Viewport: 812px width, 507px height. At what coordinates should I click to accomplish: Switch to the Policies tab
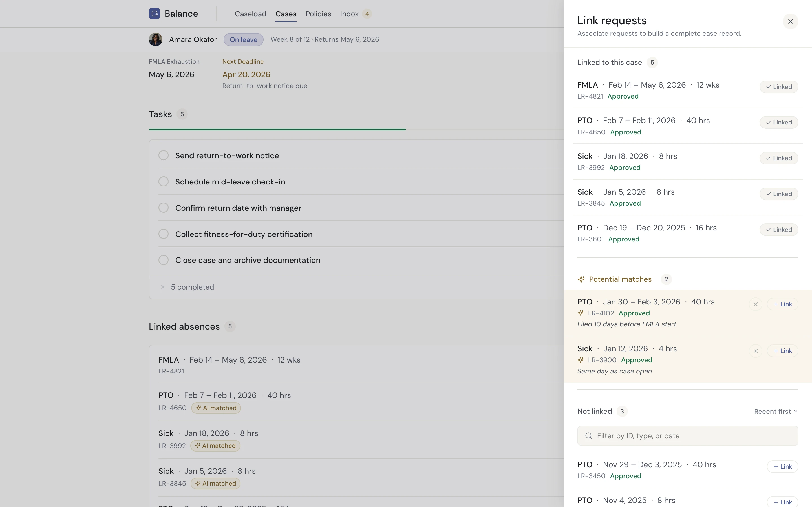coord(318,14)
